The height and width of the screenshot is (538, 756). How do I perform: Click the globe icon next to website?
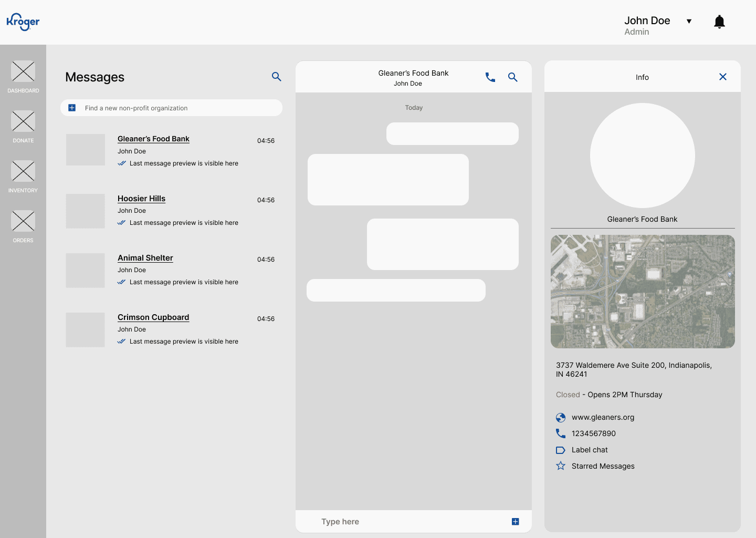click(561, 418)
